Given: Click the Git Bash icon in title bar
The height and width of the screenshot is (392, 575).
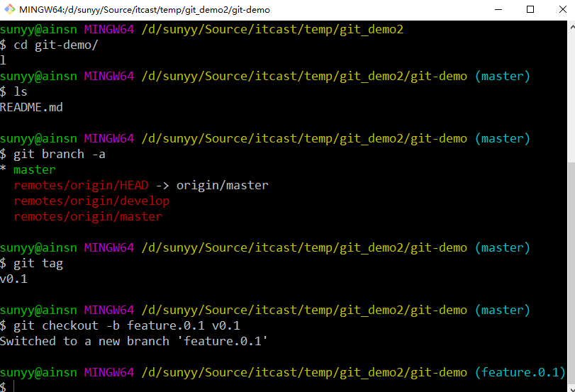Looking at the screenshot, I should (10, 10).
